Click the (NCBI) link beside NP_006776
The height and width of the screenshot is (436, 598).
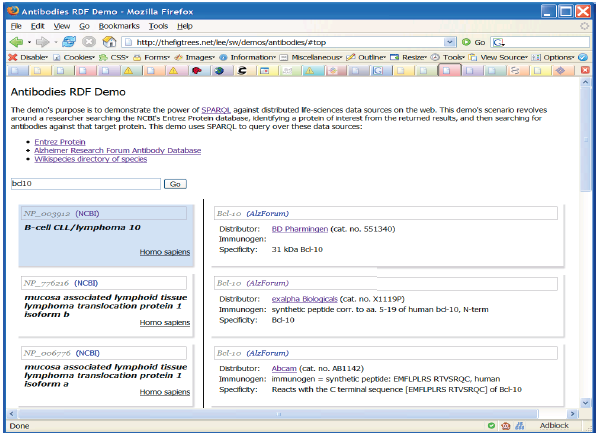coord(87,353)
